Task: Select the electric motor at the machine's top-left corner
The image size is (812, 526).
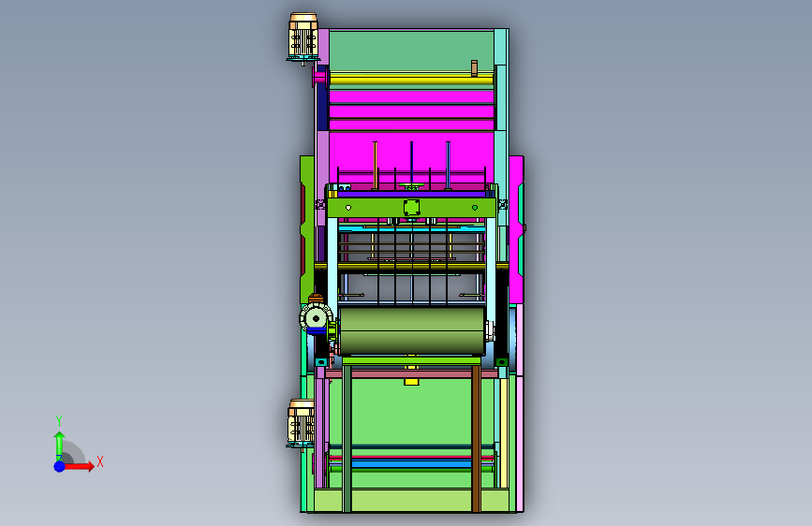Action: click(303, 37)
